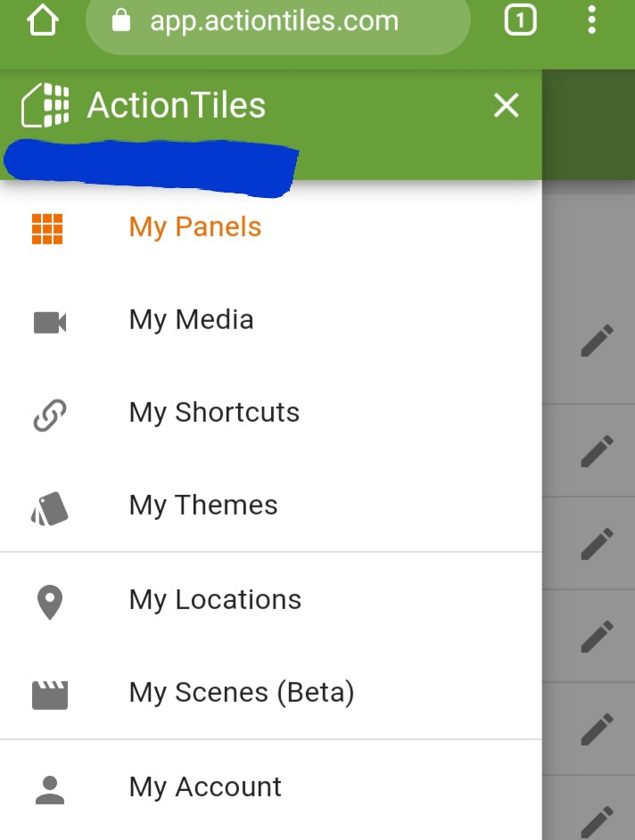The image size is (635, 840).
Task: Open My Account
Action: 204,786
